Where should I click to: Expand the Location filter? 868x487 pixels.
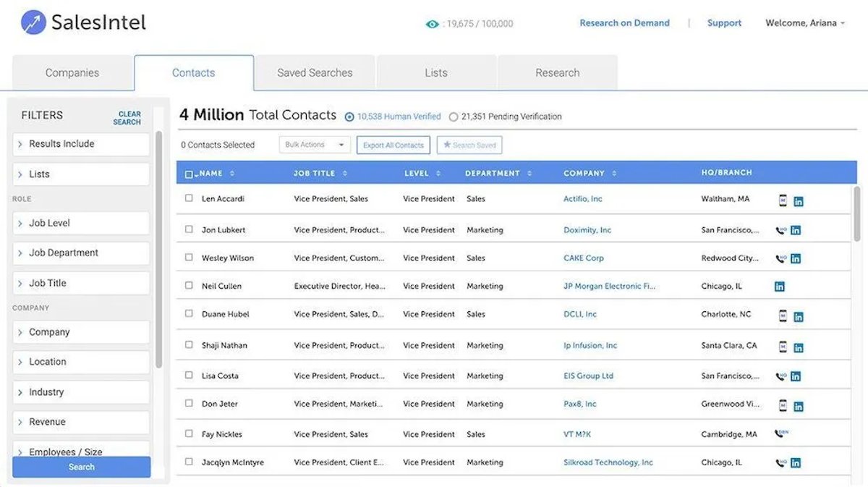pos(81,362)
